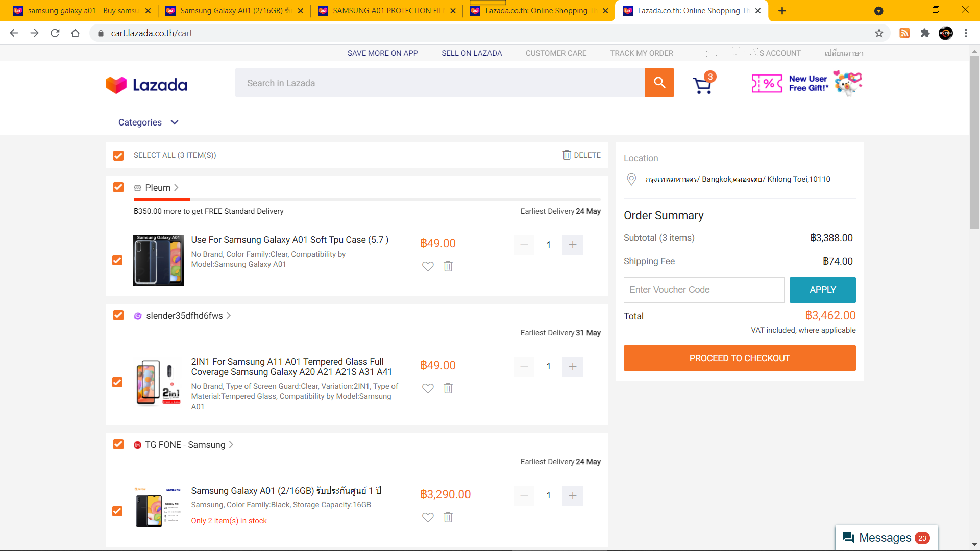Click the change language link

click(x=844, y=53)
